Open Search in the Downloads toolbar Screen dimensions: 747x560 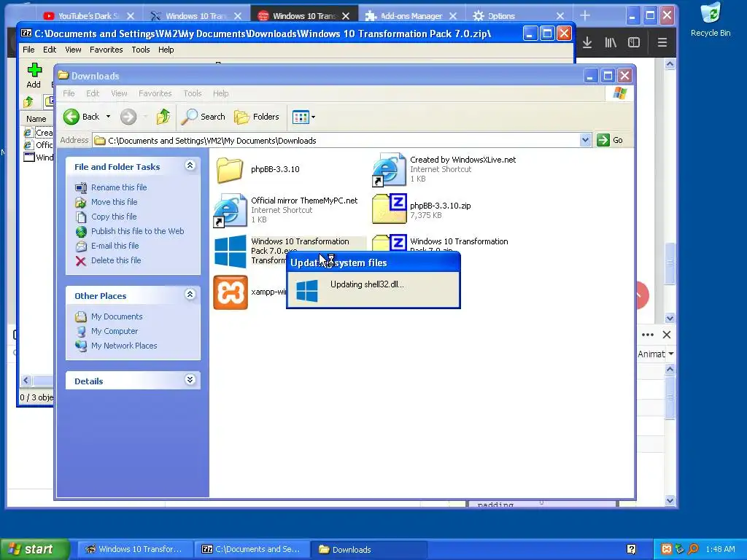204,117
